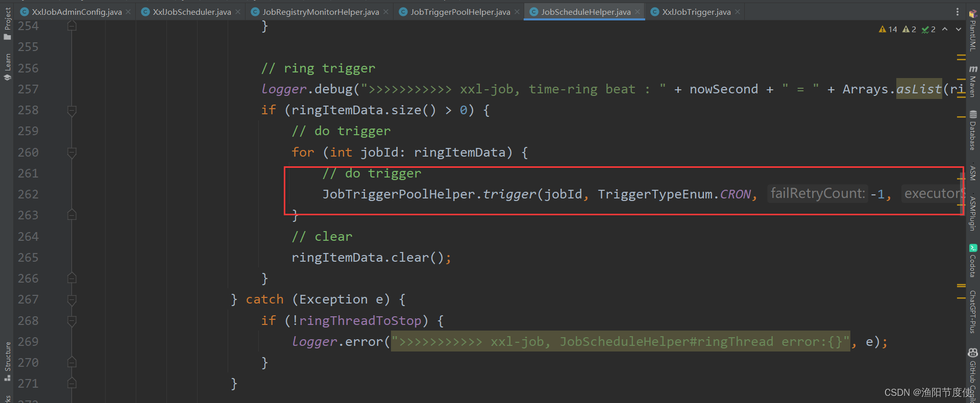Collapse fold marker at line 263
The height and width of the screenshot is (403, 980).
click(72, 215)
